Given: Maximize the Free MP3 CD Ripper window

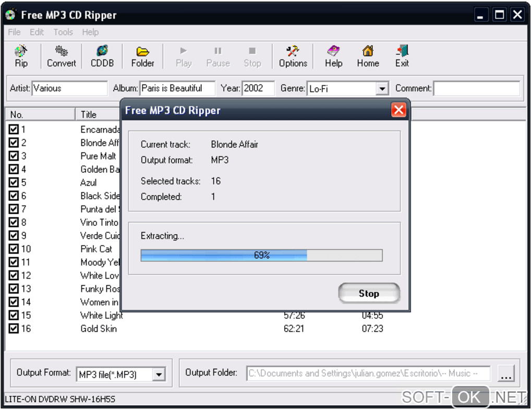Looking at the screenshot, I should (x=499, y=15).
